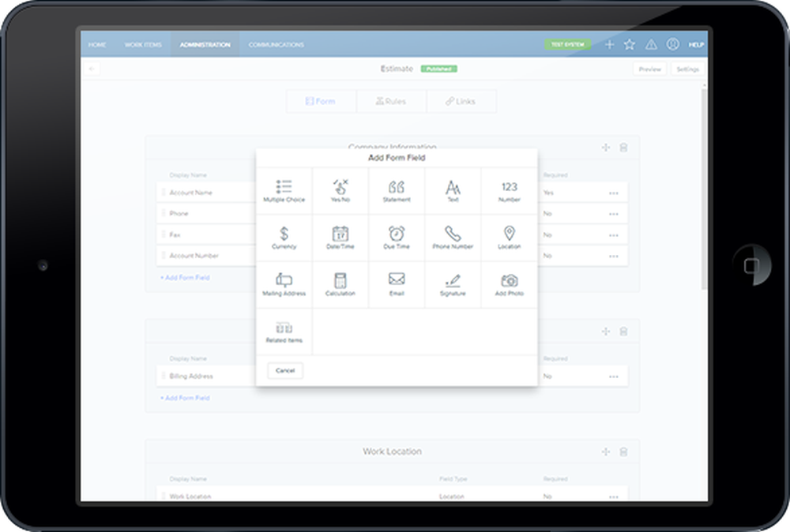Image resolution: width=790 pixels, height=532 pixels.
Task: Select the Mailing Address field
Action: (x=284, y=284)
